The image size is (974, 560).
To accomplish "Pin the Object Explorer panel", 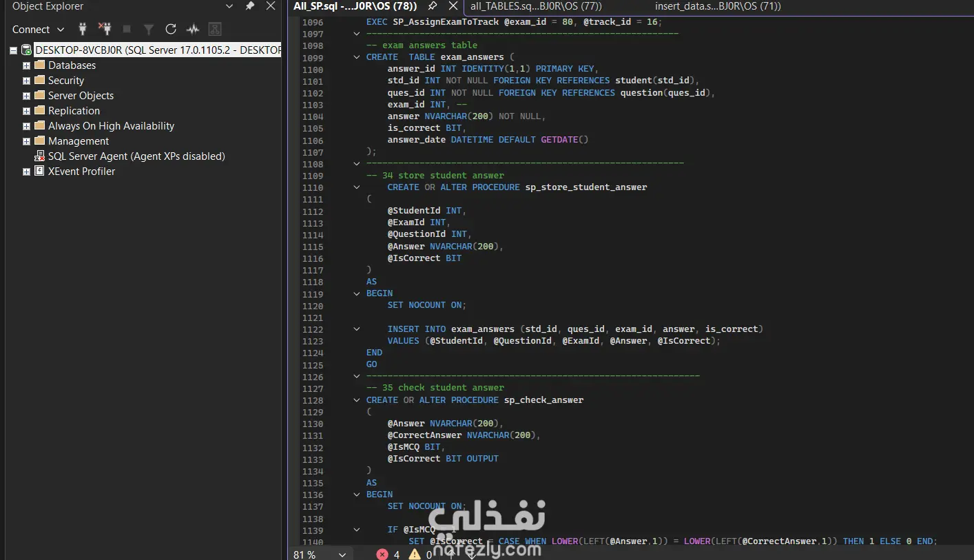I will (250, 6).
